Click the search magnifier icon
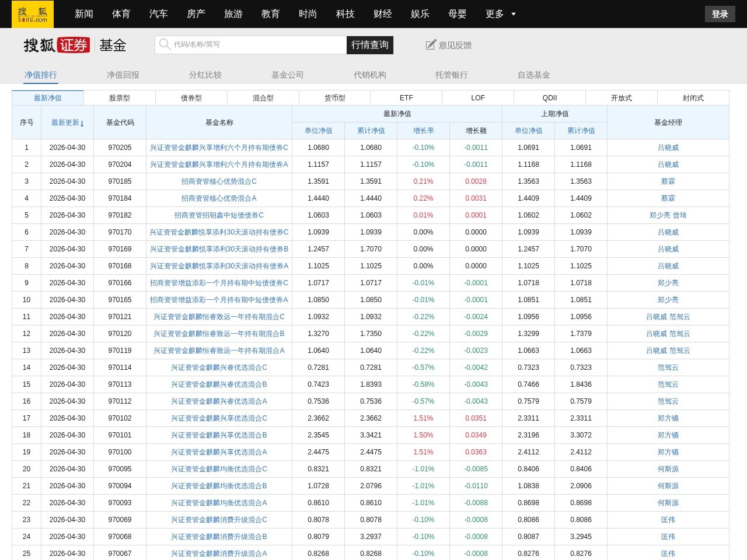 point(165,44)
